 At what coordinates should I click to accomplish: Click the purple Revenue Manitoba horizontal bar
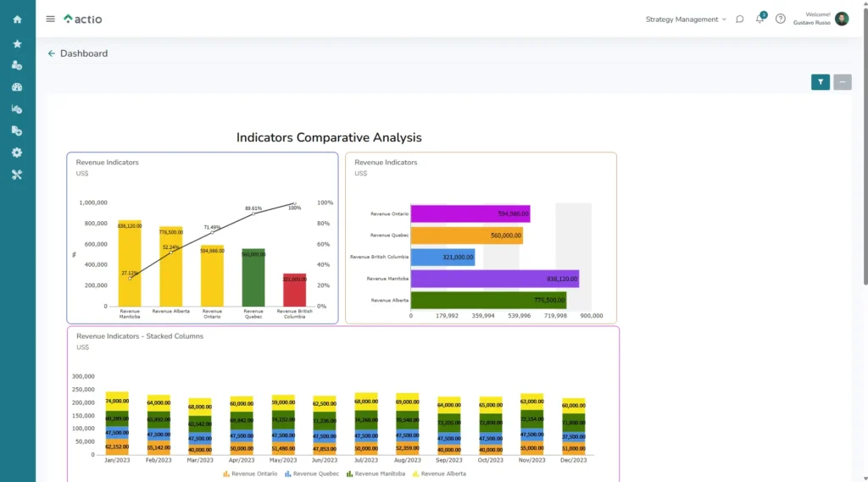[x=494, y=279]
